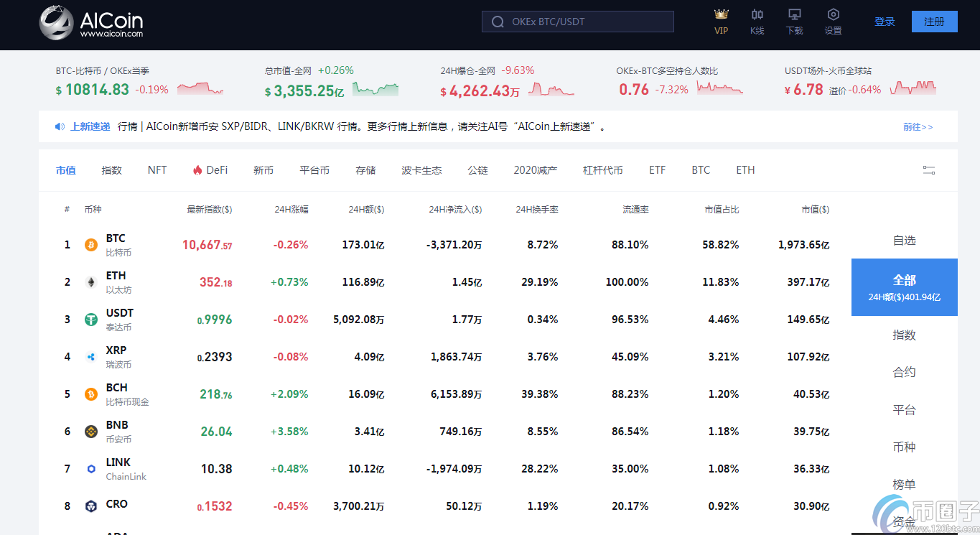Select the 新币 tab

coord(263,170)
